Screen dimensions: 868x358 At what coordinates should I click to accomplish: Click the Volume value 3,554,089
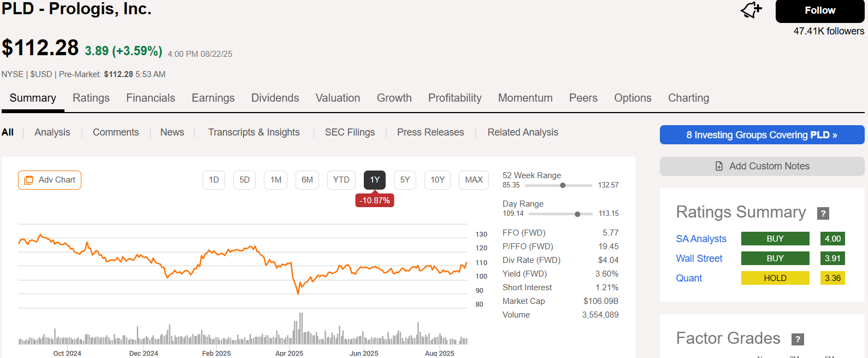(x=600, y=315)
